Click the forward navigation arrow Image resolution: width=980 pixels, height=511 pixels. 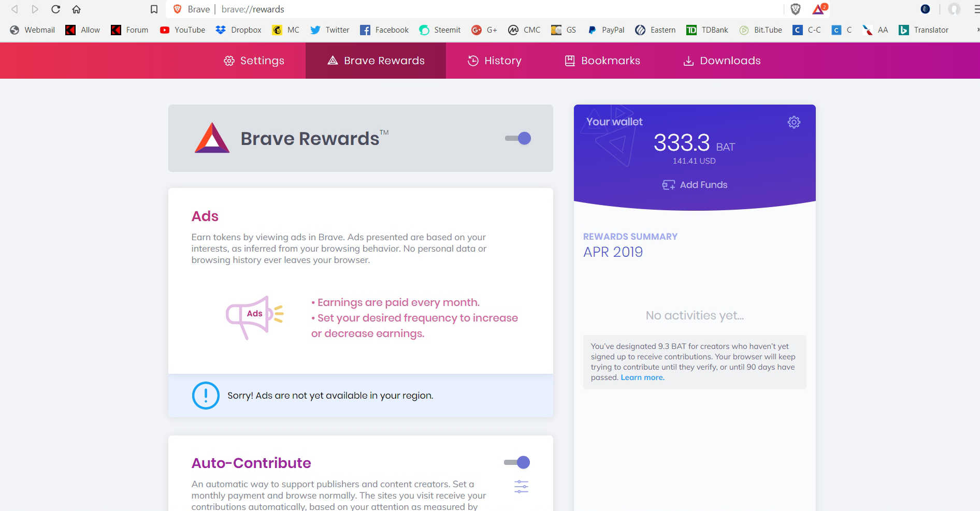35,9
